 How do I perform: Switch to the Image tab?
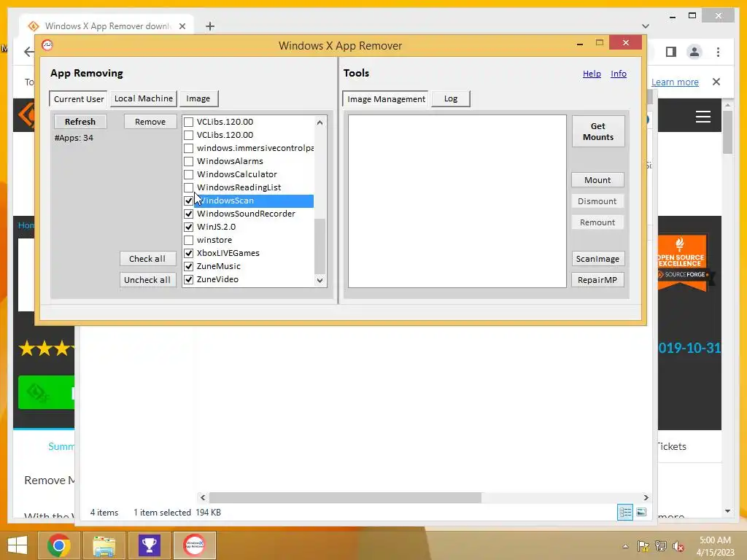click(x=198, y=98)
